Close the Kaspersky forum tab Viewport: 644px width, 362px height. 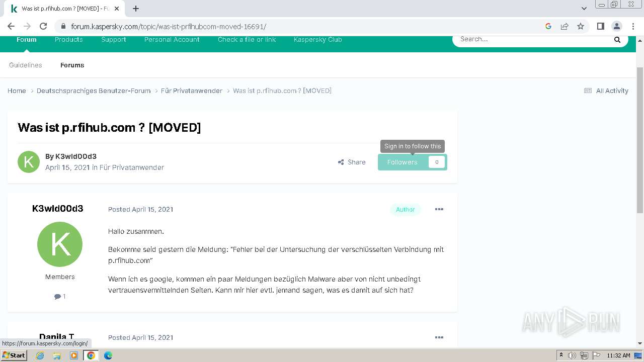[117, 9]
